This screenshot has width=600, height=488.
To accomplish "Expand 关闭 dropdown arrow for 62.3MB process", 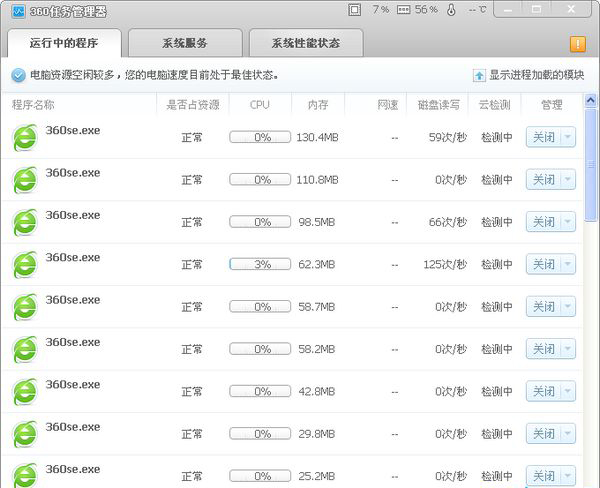I will (x=568, y=264).
